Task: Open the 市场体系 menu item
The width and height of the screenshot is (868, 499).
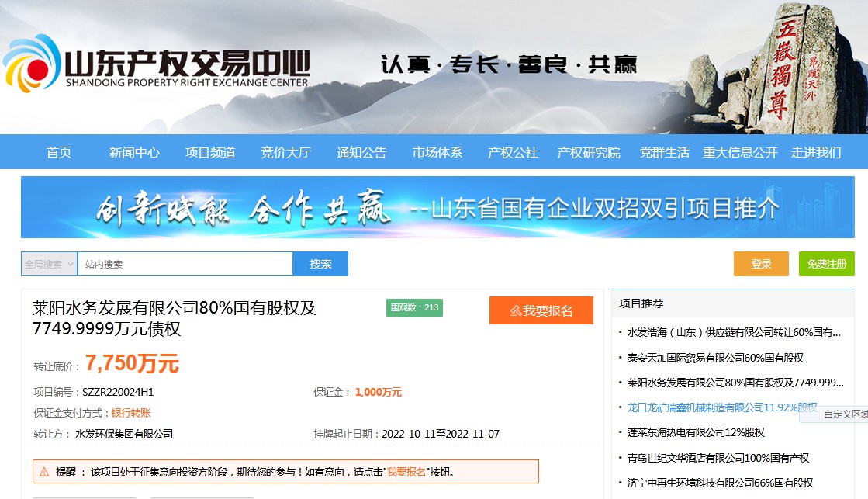Action: coord(437,152)
